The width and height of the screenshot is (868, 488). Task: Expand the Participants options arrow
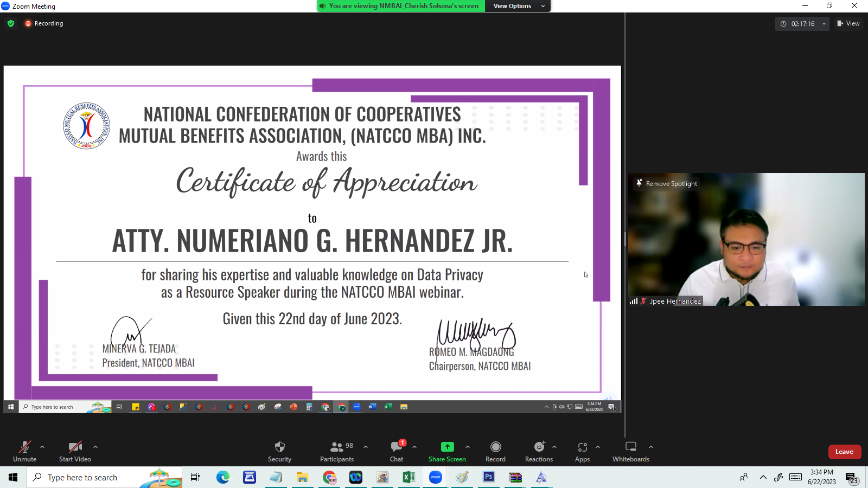click(366, 447)
